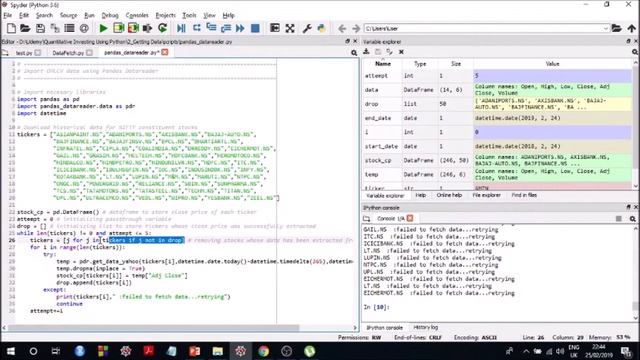Close the pandas_datareader.py tab
The image size is (640, 360).
pyautogui.click(x=165, y=52)
